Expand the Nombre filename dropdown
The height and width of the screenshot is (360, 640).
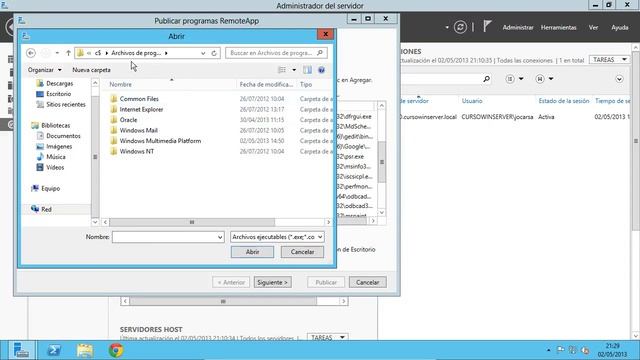pyautogui.click(x=220, y=237)
